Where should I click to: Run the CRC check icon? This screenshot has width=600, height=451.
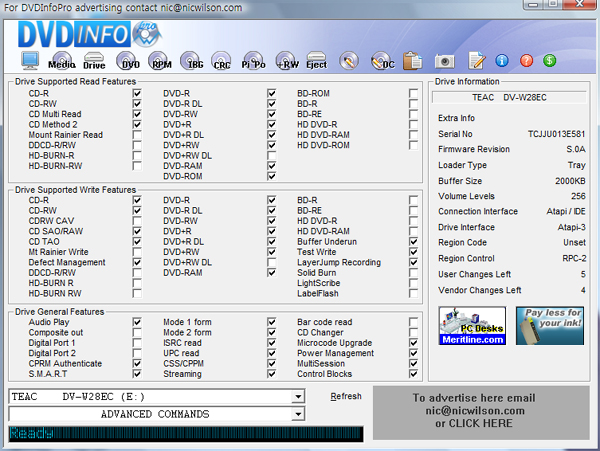coord(221,61)
